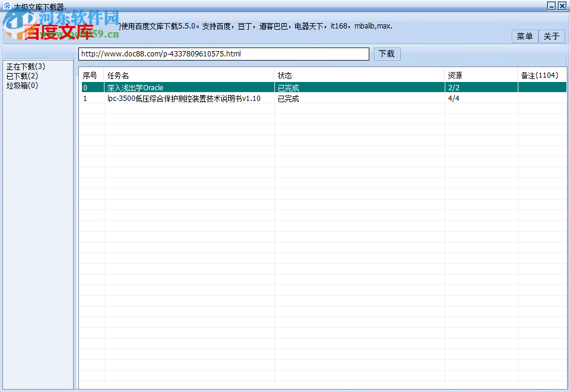Click the 备注(1104) column header
This screenshot has width=570, height=392.
tap(542, 75)
